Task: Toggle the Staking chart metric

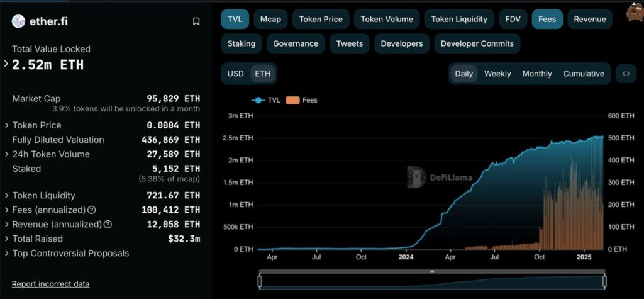Action: coord(241,43)
